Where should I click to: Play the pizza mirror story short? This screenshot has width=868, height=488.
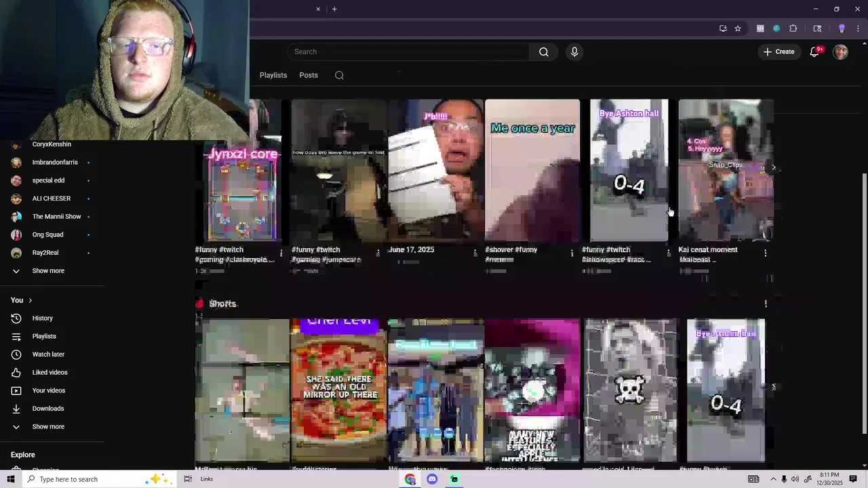[338, 390]
